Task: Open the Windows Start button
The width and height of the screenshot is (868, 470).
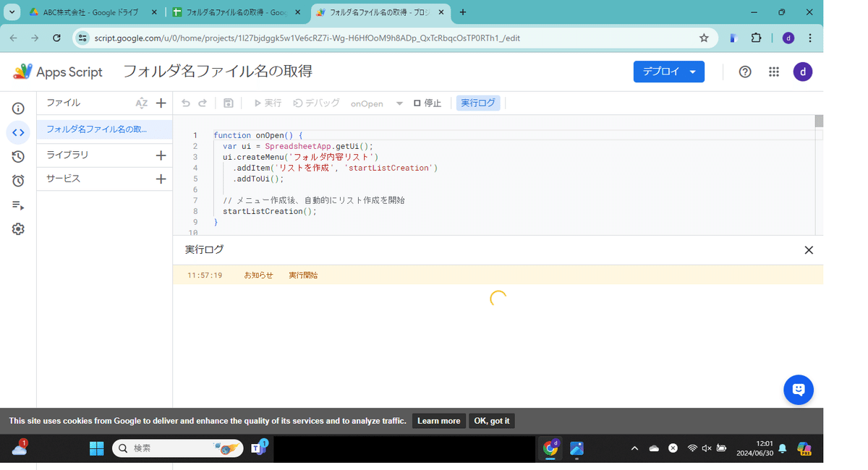Action: click(x=97, y=449)
